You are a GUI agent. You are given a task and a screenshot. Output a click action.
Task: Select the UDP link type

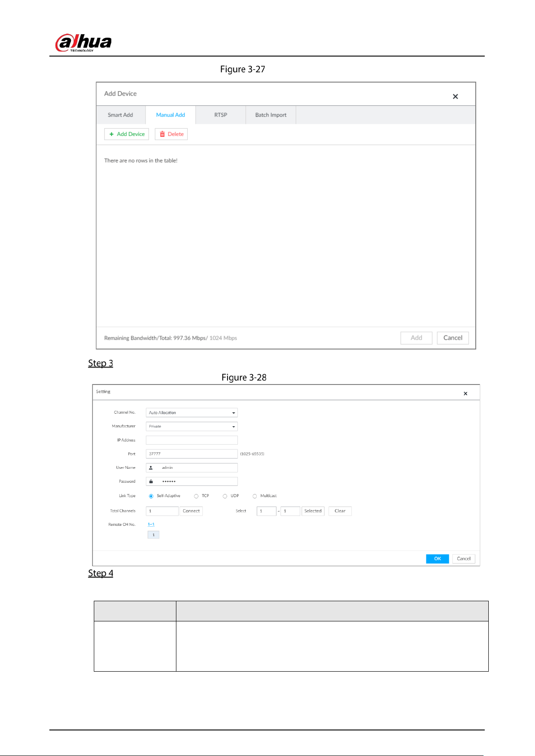[225, 496]
